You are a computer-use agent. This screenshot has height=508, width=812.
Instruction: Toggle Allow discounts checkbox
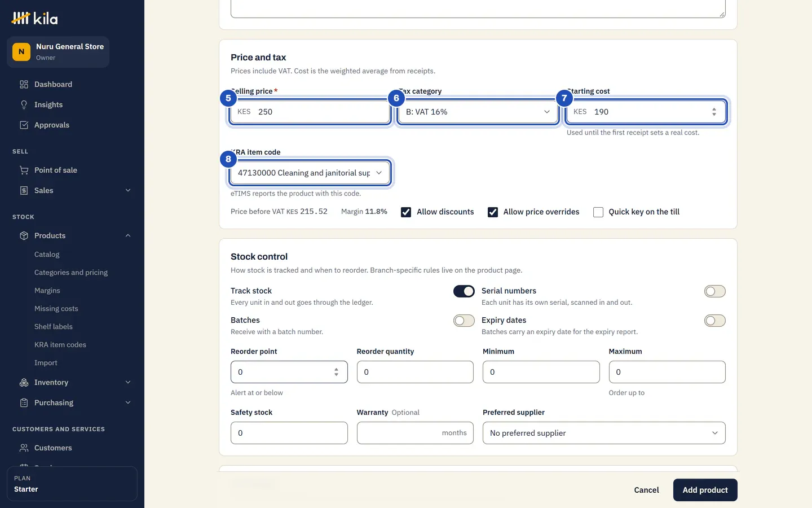(406, 212)
